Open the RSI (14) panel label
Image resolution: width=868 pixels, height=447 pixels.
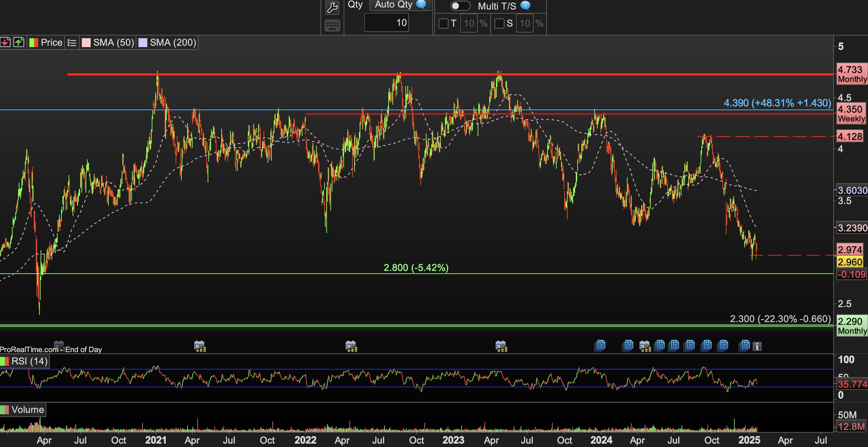click(29, 361)
